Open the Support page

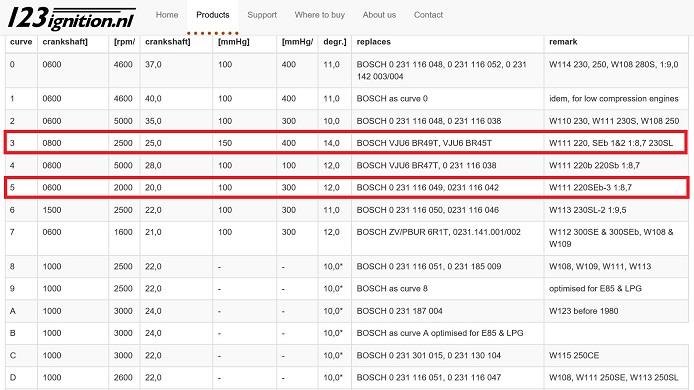click(x=262, y=15)
